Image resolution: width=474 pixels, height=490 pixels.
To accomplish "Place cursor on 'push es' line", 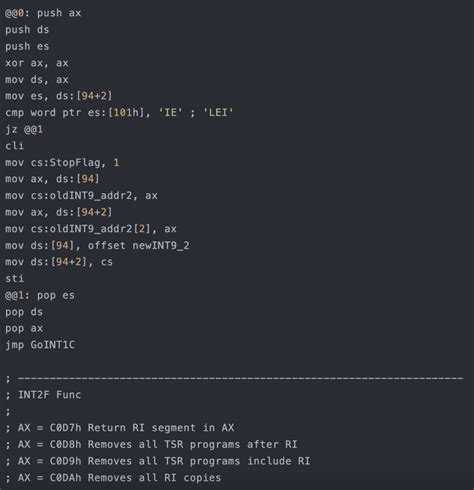I will click(27, 46).
